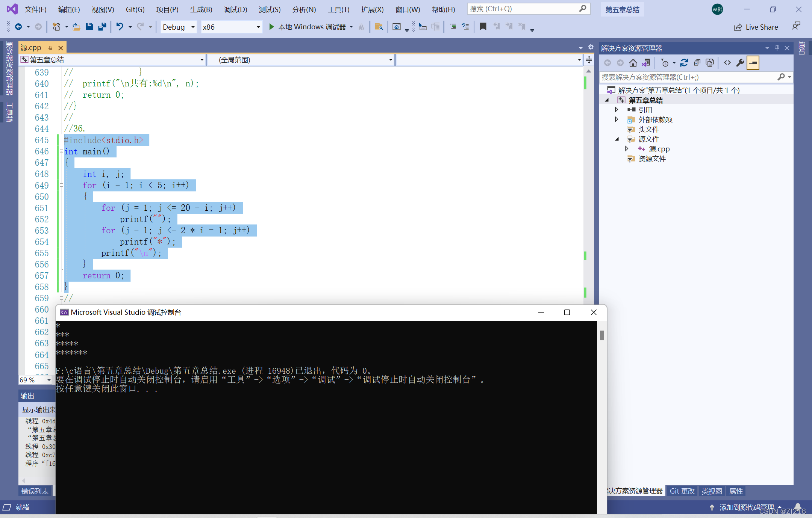Switch to the 类视图 tab
Image resolution: width=812 pixels, height=518 pixels.
coord(712,491)
